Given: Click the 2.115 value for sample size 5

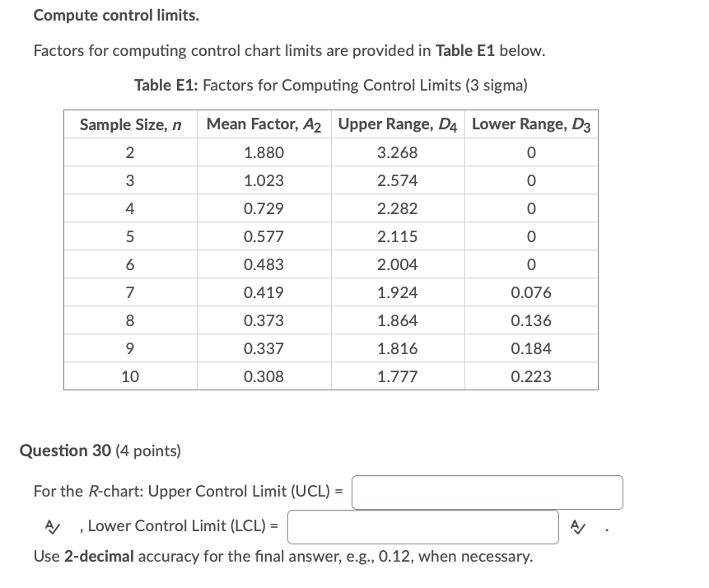Looking at the screenshot, I should tap(398, 236).
